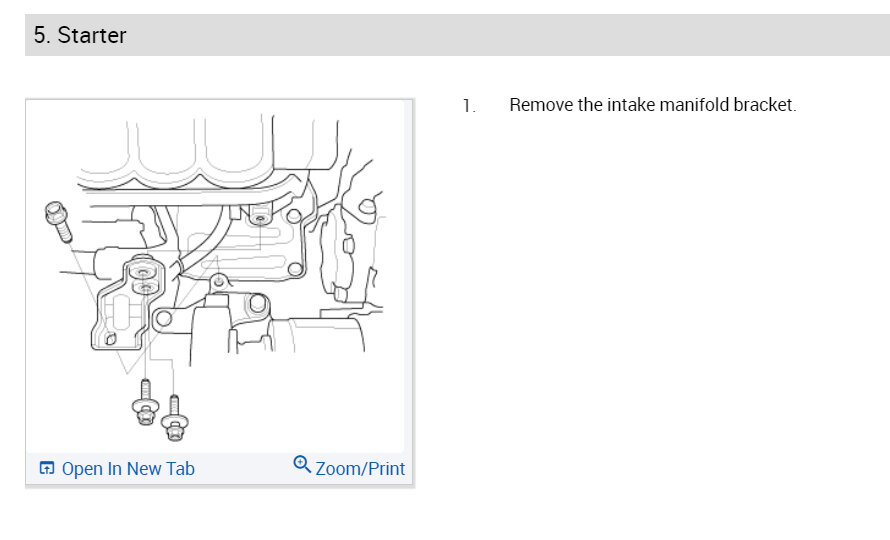Open the diagram via Open In New Tab text
Image resolution: width=890 pixels, height=540 pixels.
tap(128, 468)
